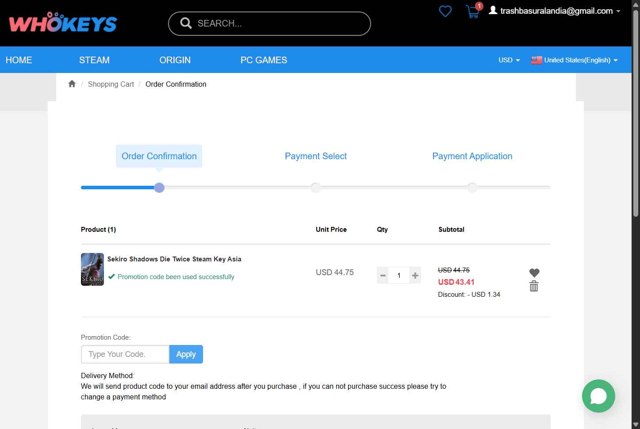Open the wishlist heart icon in header
The image size is (640, 429).
tap(445, 11)
